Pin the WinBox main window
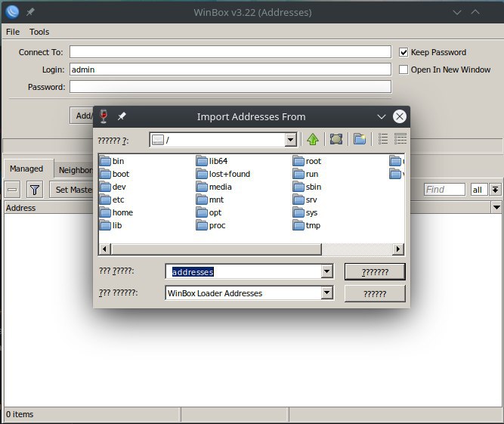Image resolution: width=504 pixels, height=424 pixels. coord(30,12)
